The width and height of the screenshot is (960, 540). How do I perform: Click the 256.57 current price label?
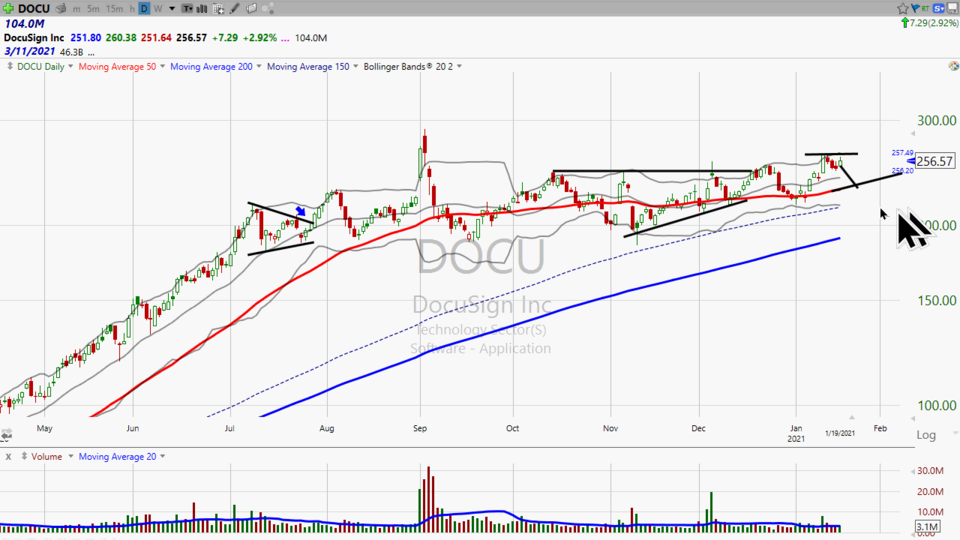934,161
